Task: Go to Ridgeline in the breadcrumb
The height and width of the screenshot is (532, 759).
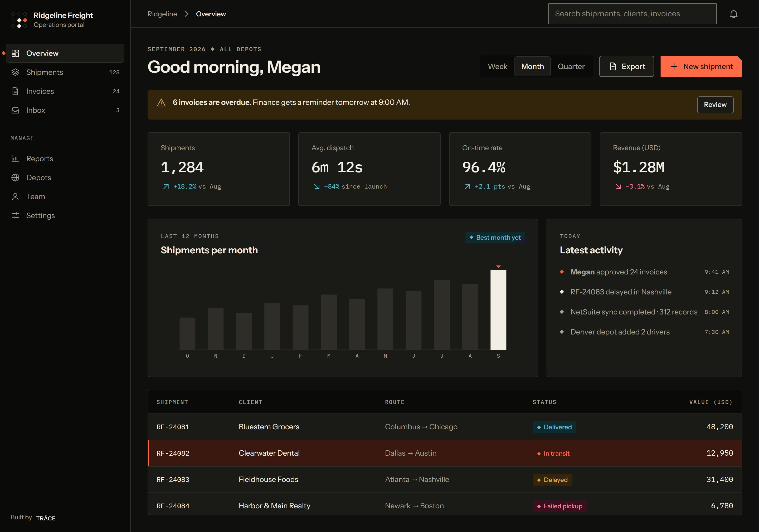Action: click(162, 14)
